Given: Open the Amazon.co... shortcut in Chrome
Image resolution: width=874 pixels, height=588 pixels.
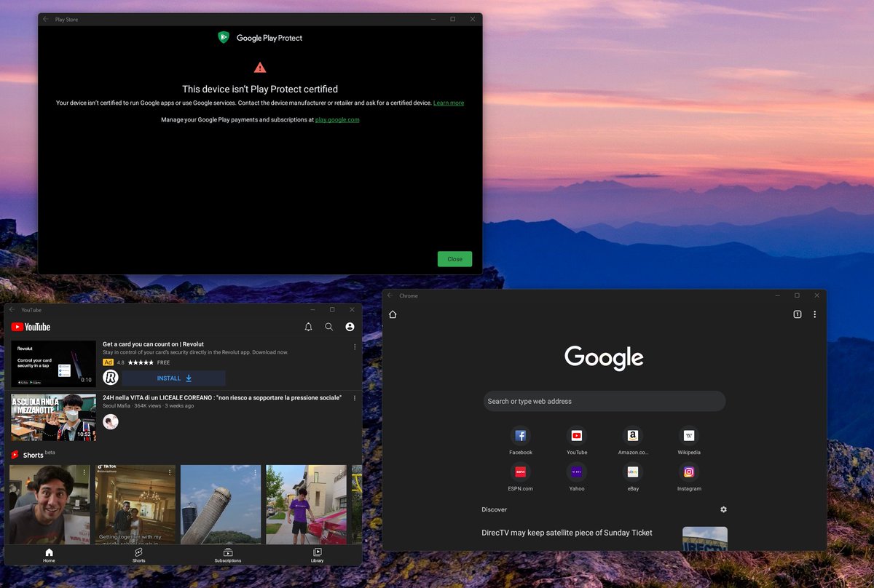Looking at the screenshot, I should pos(633,441).
